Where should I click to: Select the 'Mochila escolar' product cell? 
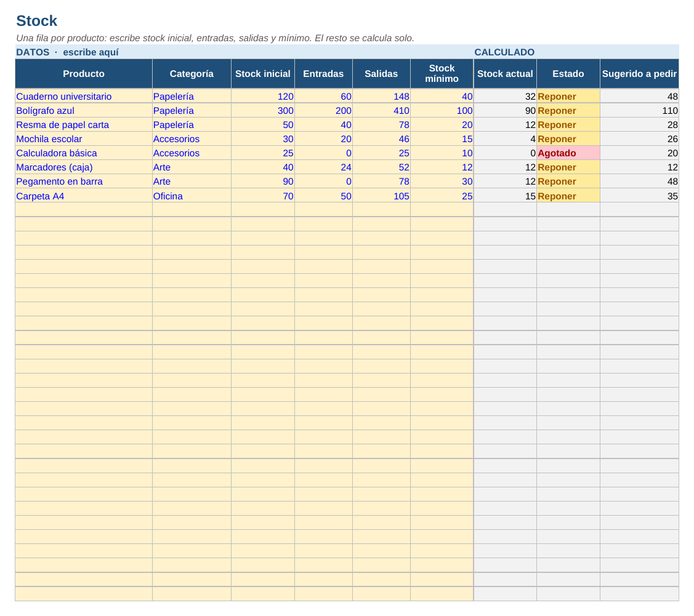click(x=84, y=139)
